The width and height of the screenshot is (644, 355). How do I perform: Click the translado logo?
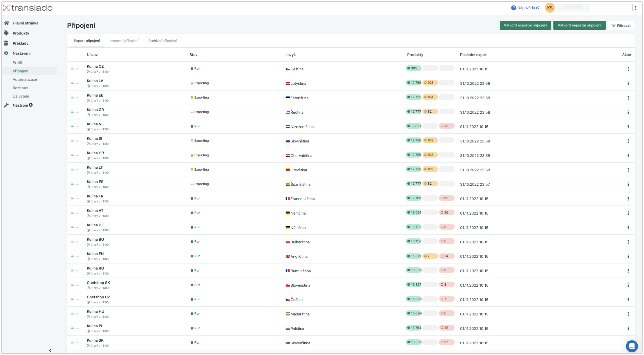[28, 8]
